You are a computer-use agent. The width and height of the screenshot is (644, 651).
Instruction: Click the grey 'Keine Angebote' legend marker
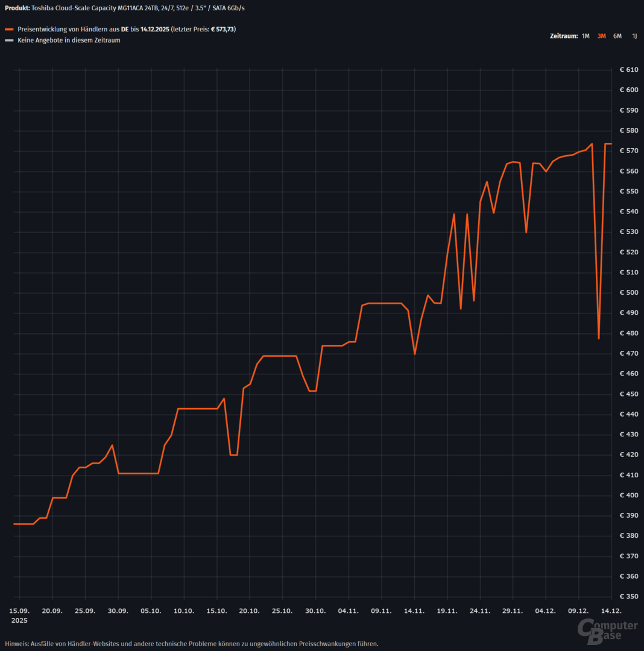click(x=8, y=41)
